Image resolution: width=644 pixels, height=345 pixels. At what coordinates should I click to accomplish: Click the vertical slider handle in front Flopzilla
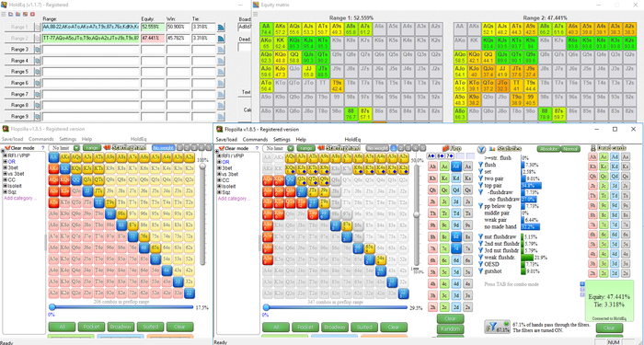(x=417, y=214)
